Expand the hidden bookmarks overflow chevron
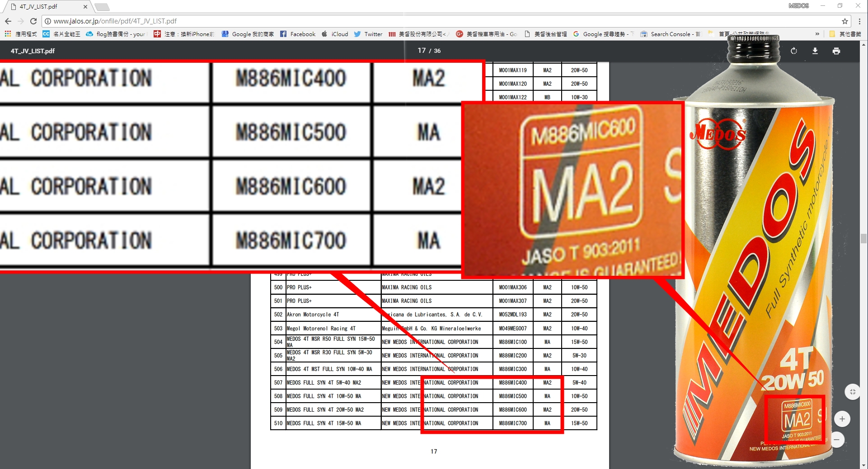Viewport: 868px width, 469px height. (x=817, y=34)
